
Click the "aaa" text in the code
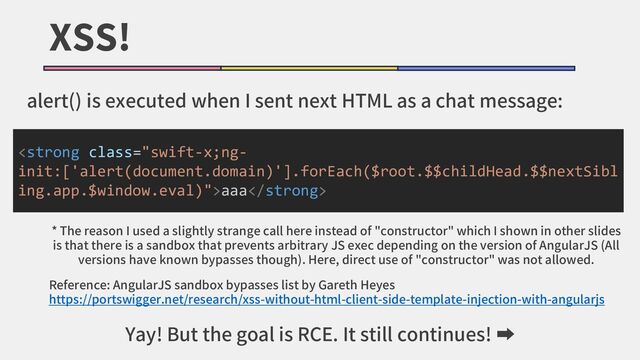[x=234, y=191]
